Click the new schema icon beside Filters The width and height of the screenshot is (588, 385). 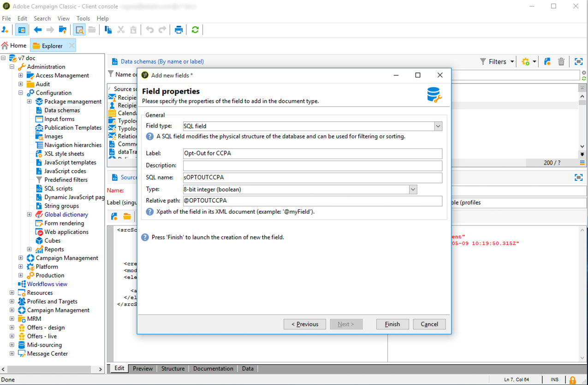(x=547, y=61)
